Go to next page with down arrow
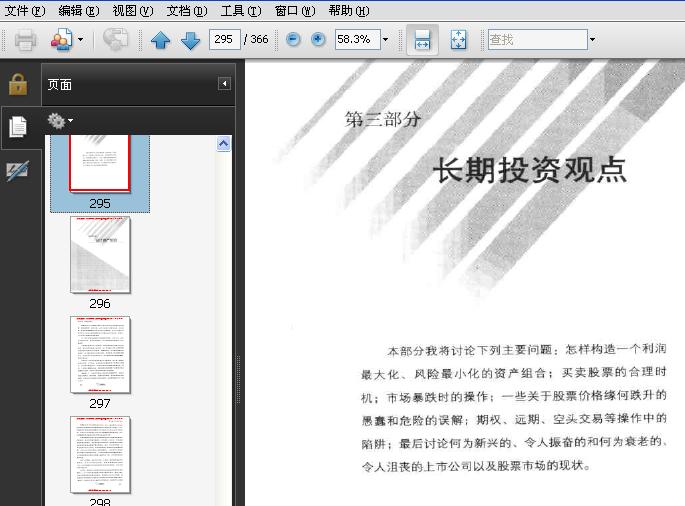Image resolution: width=685 pixels, height=506 pixels. 190,40
